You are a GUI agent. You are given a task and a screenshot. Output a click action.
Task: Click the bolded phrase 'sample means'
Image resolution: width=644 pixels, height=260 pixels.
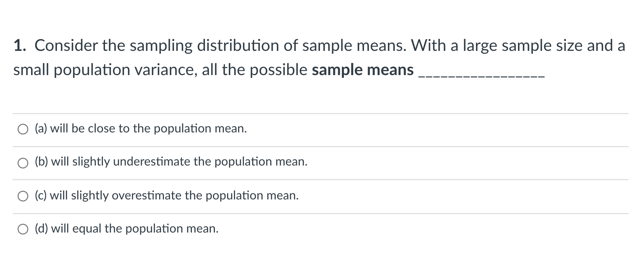[362, 69]
